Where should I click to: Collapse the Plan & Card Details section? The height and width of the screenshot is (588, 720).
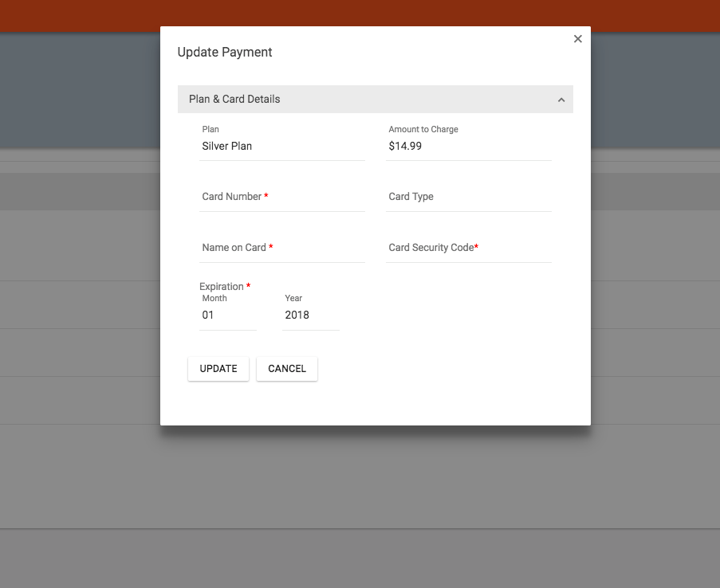(x=561, y=99)
